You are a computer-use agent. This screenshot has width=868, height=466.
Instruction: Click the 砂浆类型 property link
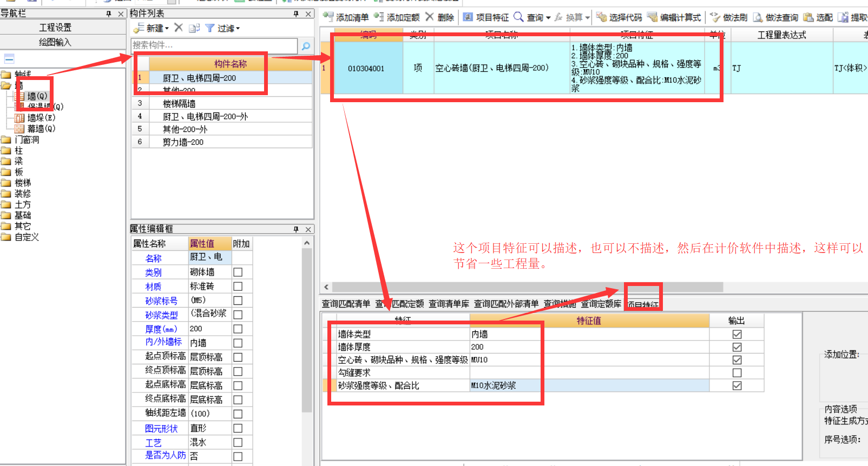pos(161,315)
